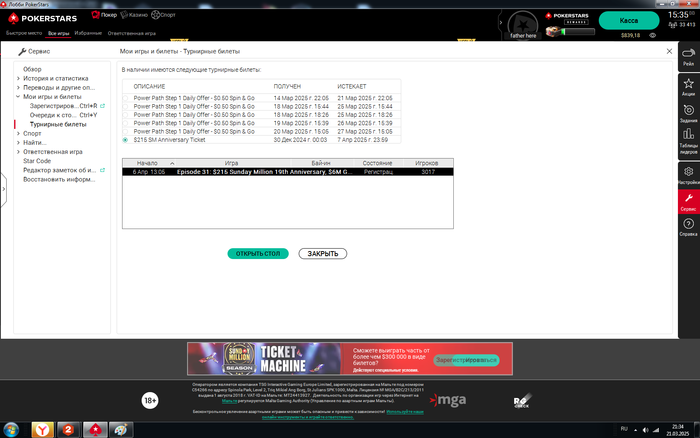Image resolution: width=700 pixels, height=438 pixels.
Task: Switch to Казино section
Action: [134, 15]
